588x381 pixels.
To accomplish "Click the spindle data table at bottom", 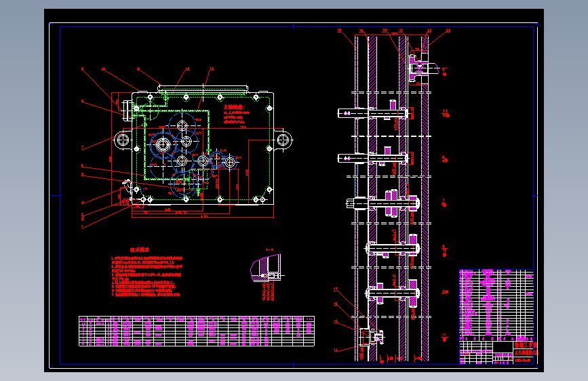I will click(x=197, y=331).
